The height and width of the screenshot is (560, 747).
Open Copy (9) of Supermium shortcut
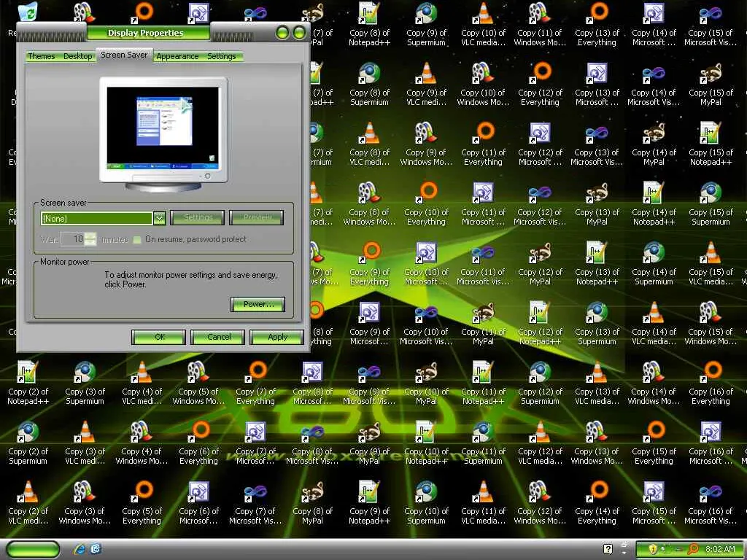[426, 13]
